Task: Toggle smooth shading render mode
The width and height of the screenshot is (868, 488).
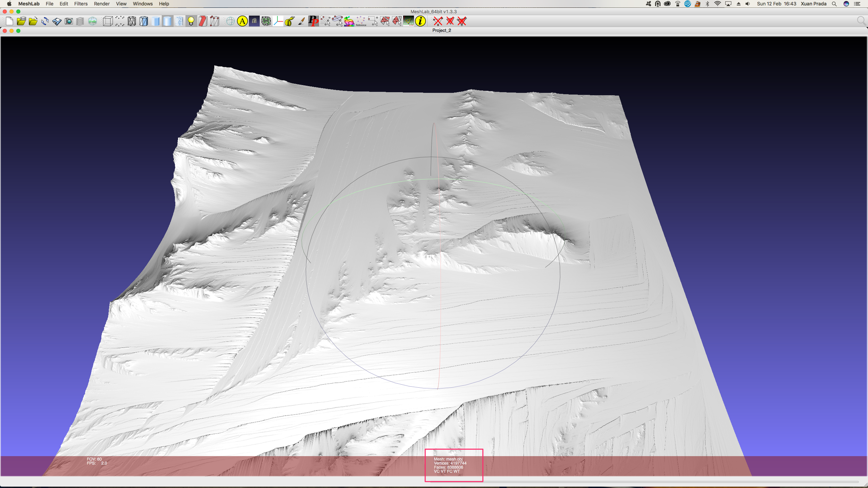Action: click(x=167, y=22)
